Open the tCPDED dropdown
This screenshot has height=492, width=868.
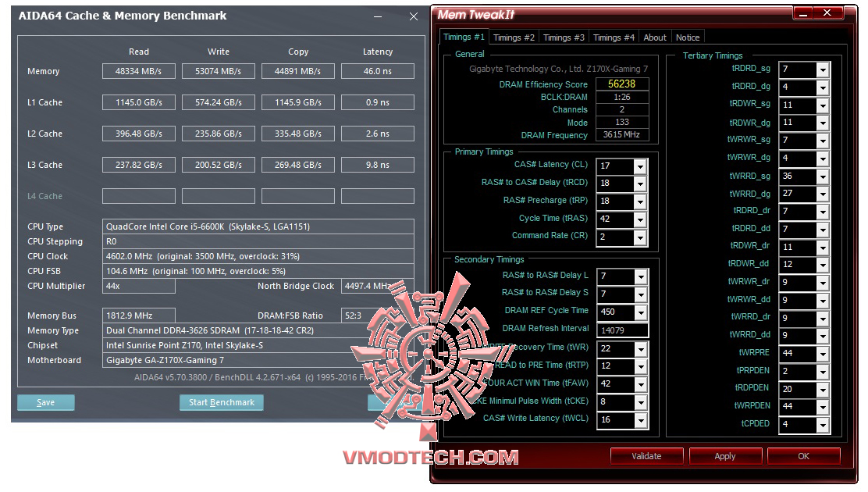[x=823, y=425]
